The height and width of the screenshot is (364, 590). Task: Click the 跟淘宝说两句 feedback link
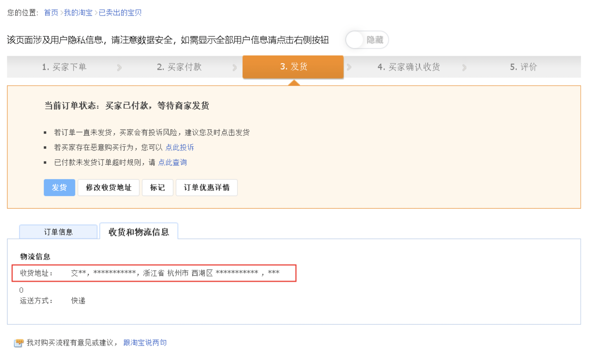coord(145,343)
